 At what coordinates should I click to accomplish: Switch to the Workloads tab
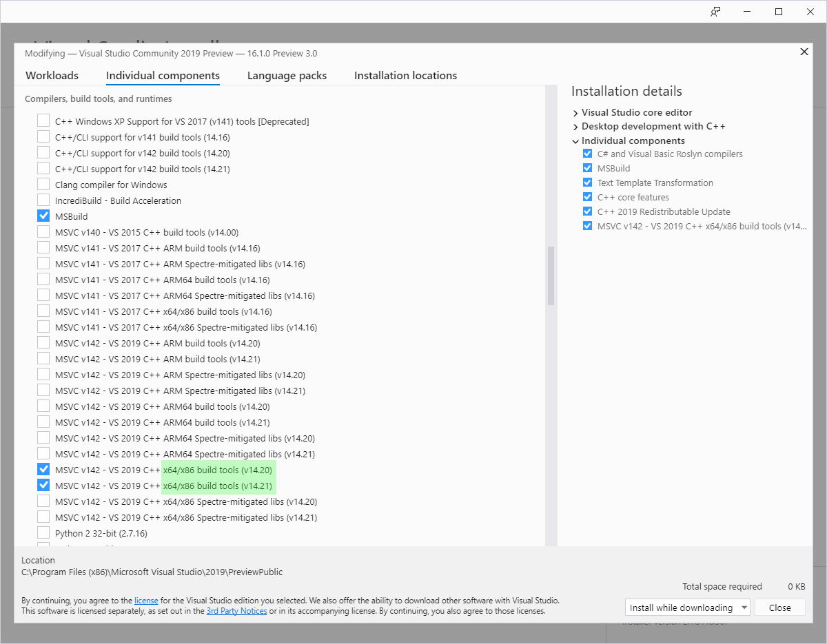click(x=52, y=76)
